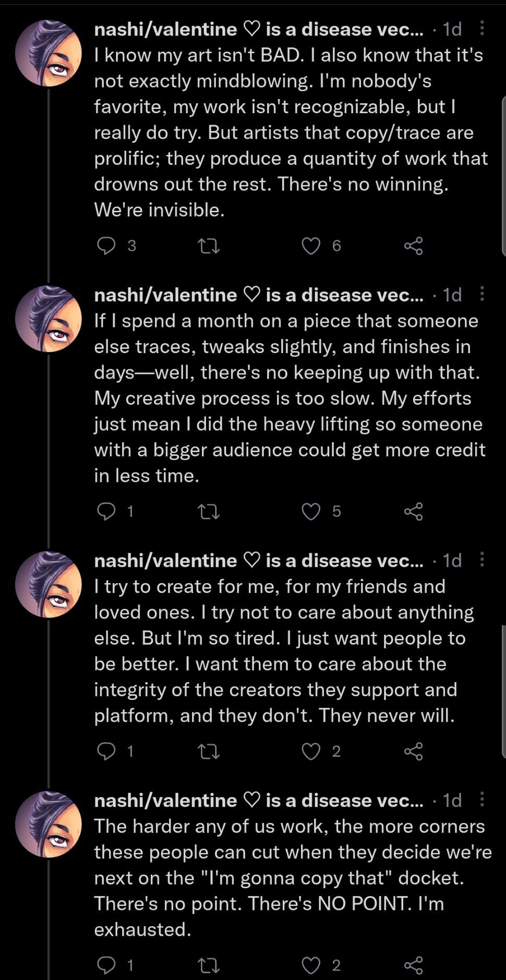
Task: Retweet the 'They never will' tweet
Action: [x=209, y=751]
